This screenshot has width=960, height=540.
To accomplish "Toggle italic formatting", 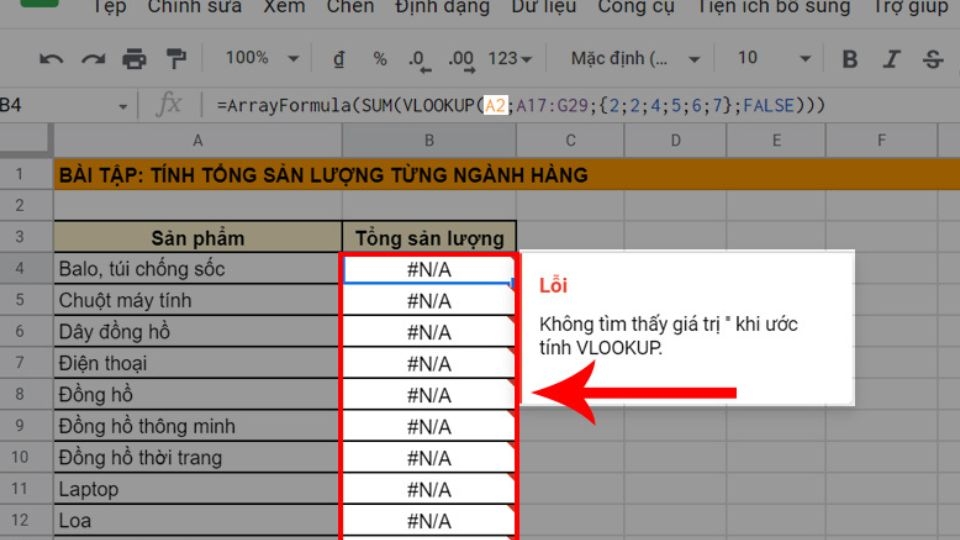I will (x=891, y=59).
